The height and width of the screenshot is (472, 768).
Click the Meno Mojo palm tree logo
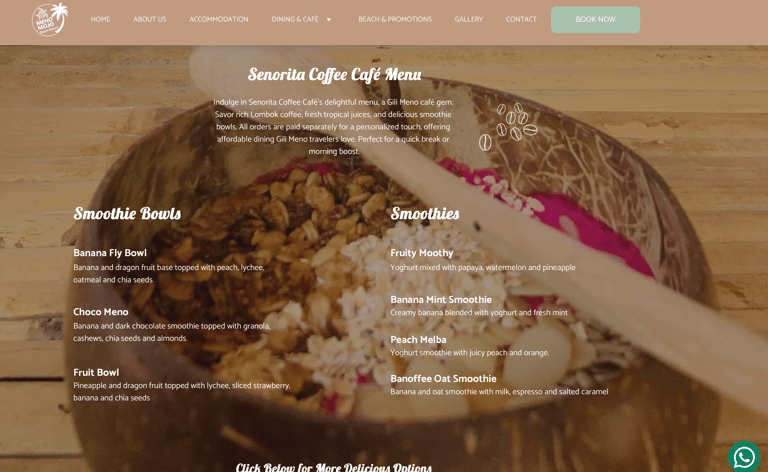50,20
